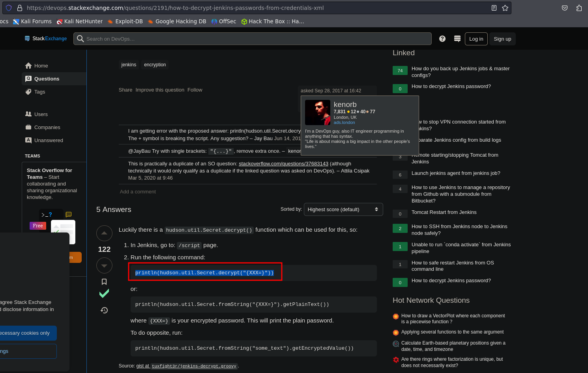This screenshot has width=588, height=373.
Task: Downvote the top answer
Action: pyautogui.click(x=104, y=266)
